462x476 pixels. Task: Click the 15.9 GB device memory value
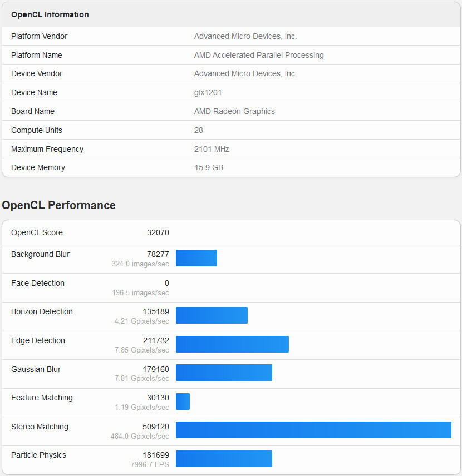point(208,167)
